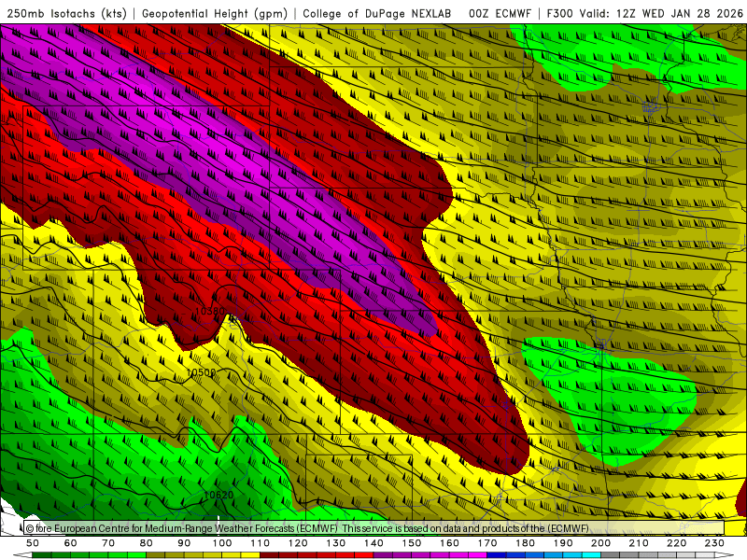This screenshot has width=747, height=560.
Task: Click the 'F300 Valid: 12Z WED JAN 28 2026' text
Action: tap(645, 13)
